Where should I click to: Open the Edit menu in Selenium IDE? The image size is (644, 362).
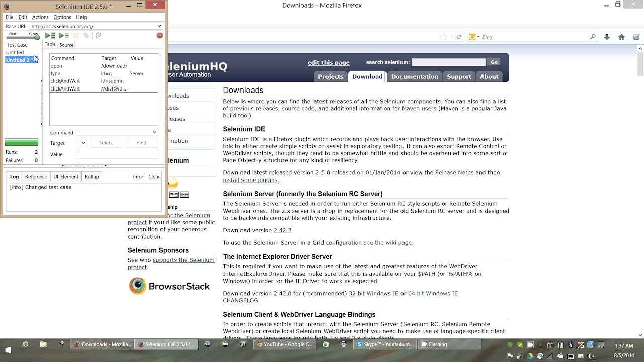23,17
